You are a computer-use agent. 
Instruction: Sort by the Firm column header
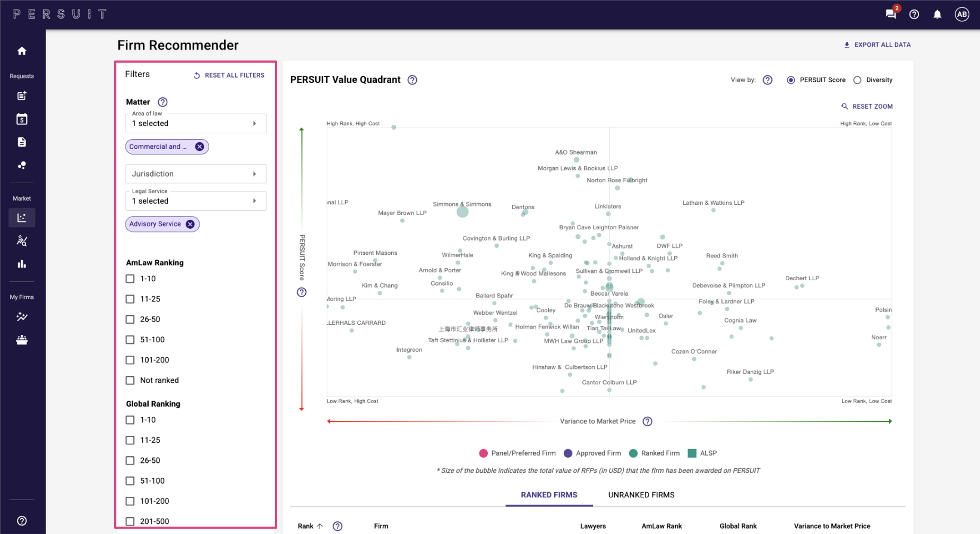(381, 526)
